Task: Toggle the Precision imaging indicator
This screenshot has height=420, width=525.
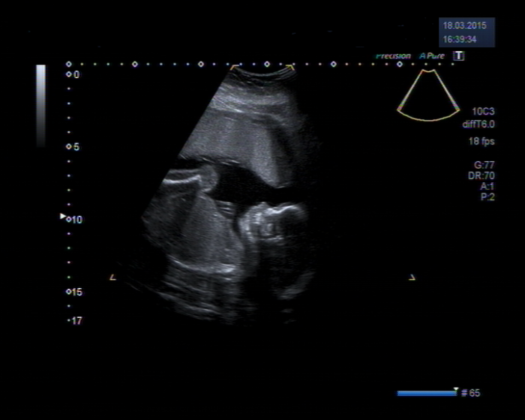Action: point(393,56)
